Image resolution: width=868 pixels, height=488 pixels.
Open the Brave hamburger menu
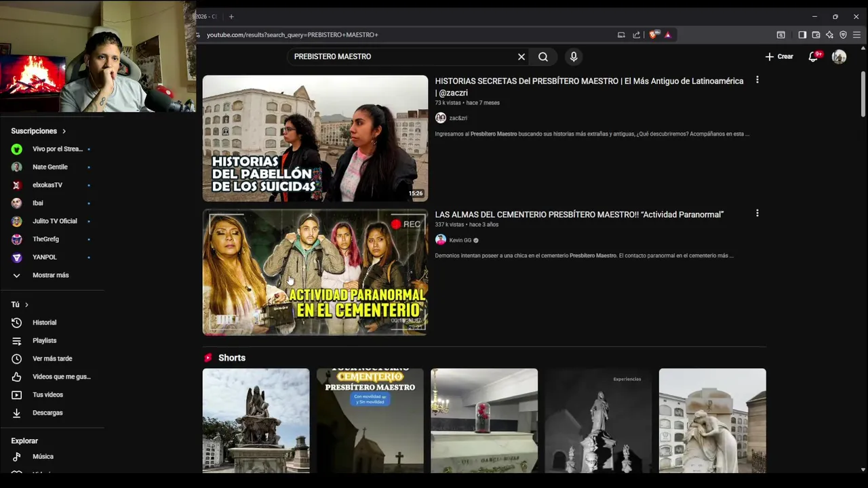(x=857, y=35)
